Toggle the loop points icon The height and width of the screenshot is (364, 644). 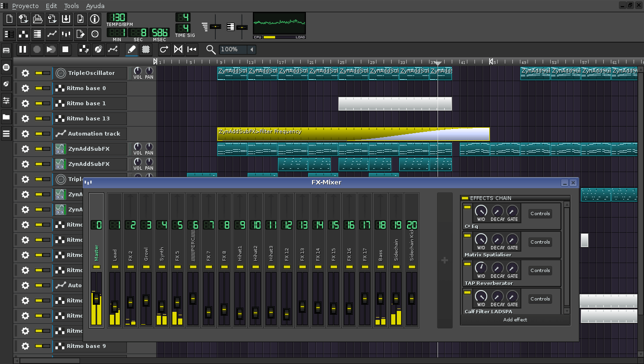click(178, 49)
